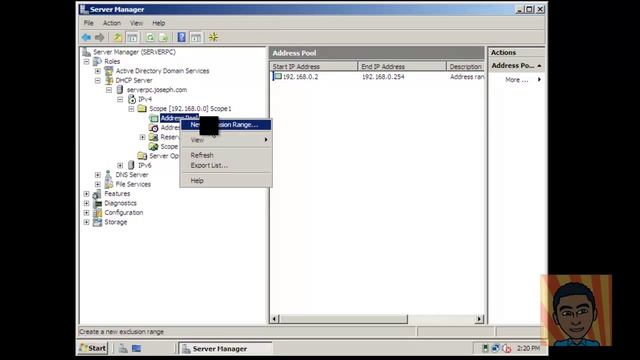Image resolution: width=640 pixels, height=360 pixels.
Task: Click the horizontal scrollbar right arrow
Action: (479, 319)
